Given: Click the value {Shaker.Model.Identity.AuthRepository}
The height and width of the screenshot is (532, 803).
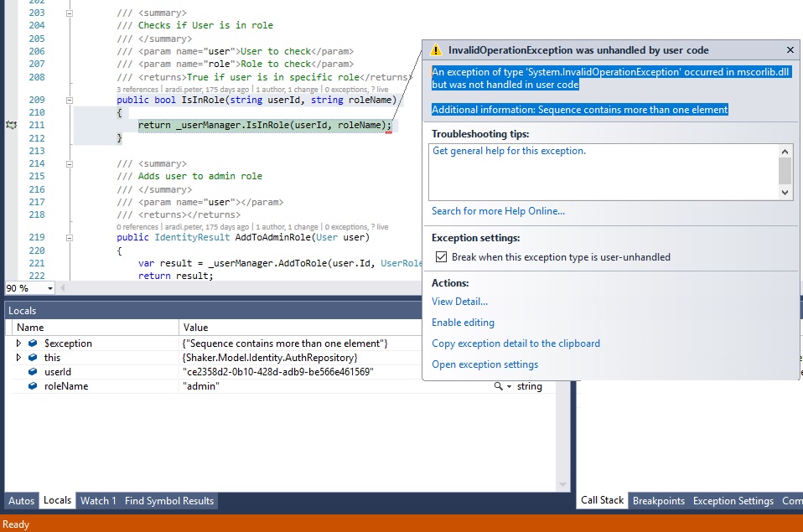Looking at the screenshot, I should coord(269,358).
